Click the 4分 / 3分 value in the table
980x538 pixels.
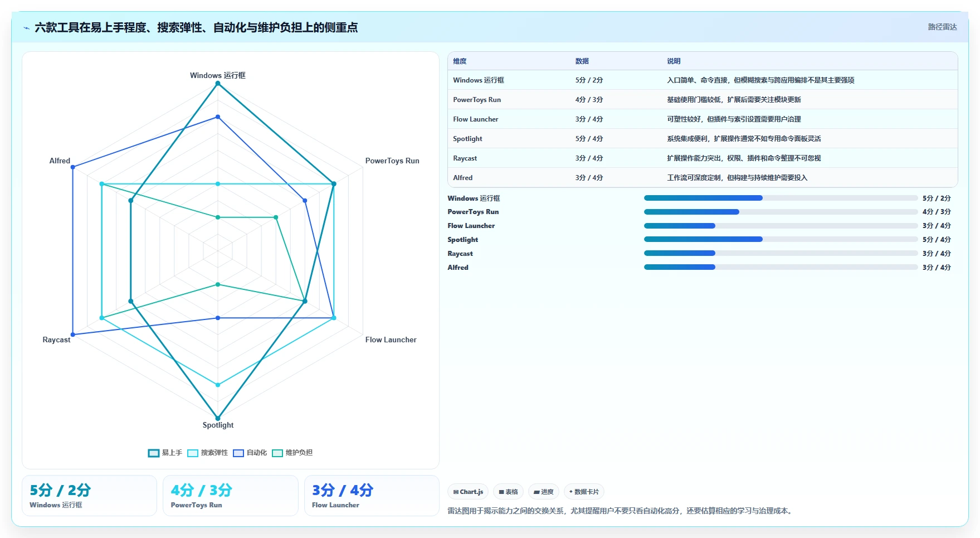point(589,100)
